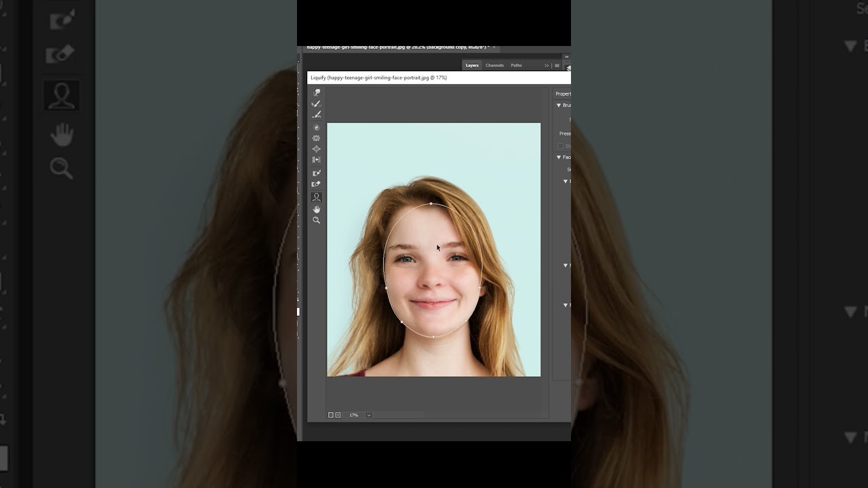Image resolution: width=868 pixels, height=488 pixels.
Task: Click the Liquify dialog title text
Action: (378, 78)
